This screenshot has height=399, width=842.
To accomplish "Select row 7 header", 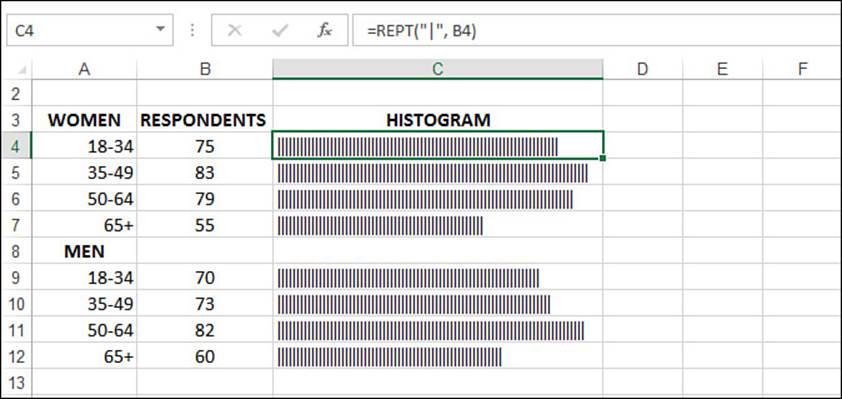I will (x=16, y=225).
